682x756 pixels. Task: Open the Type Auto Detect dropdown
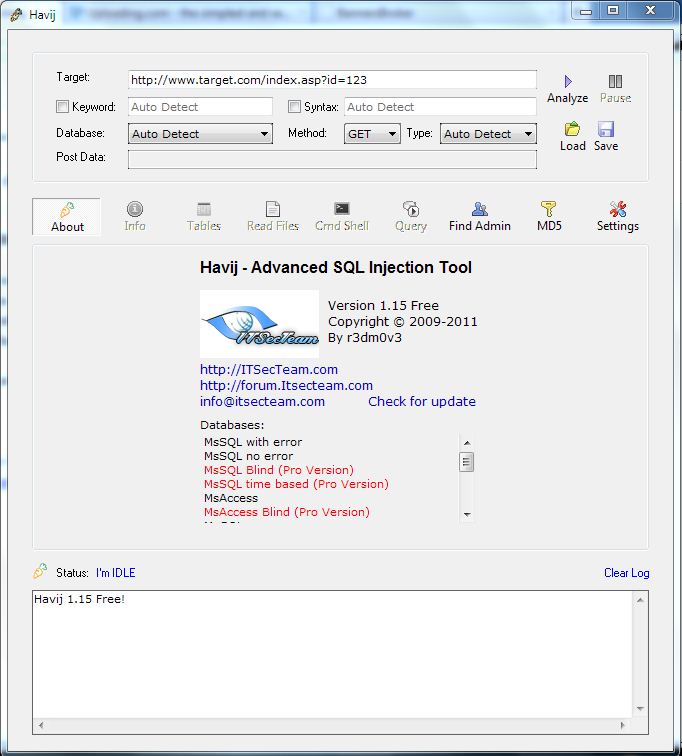coord(488,134)
